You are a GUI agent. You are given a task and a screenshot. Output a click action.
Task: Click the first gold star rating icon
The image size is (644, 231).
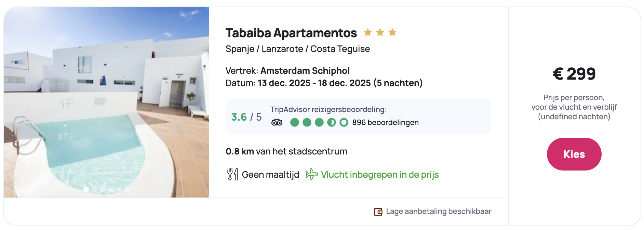[368, 32]
